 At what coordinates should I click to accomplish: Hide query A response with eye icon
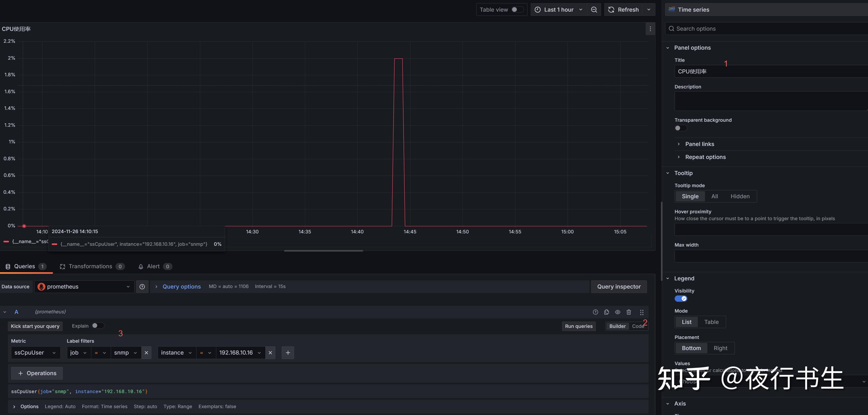pyautogui.click(x=618, y=312)
